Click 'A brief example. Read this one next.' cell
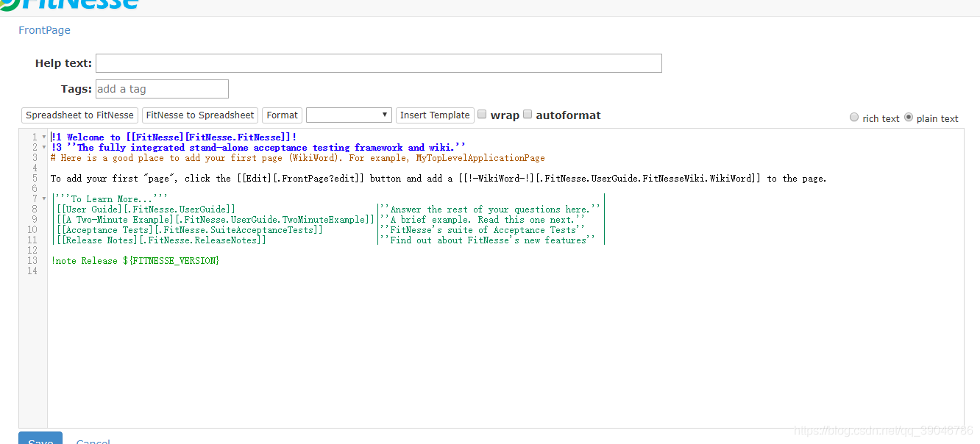The width and height of the screenshot is (980, 444). (482, 220)
